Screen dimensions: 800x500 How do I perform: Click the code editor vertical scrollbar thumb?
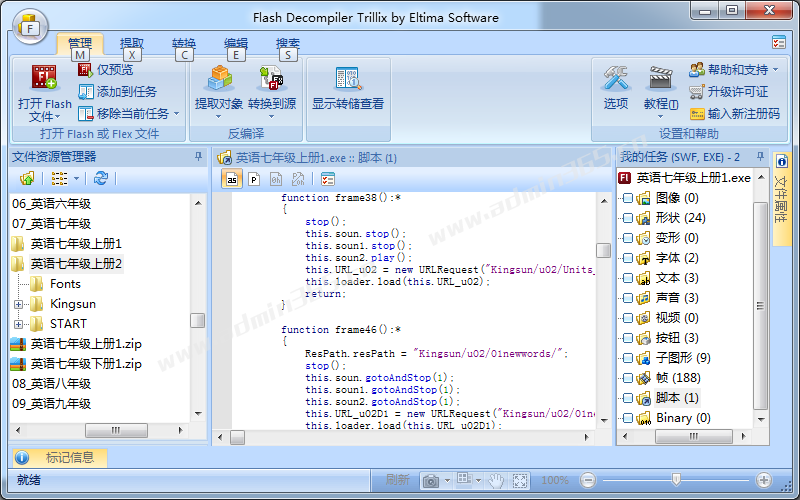(x=604, y=251)
